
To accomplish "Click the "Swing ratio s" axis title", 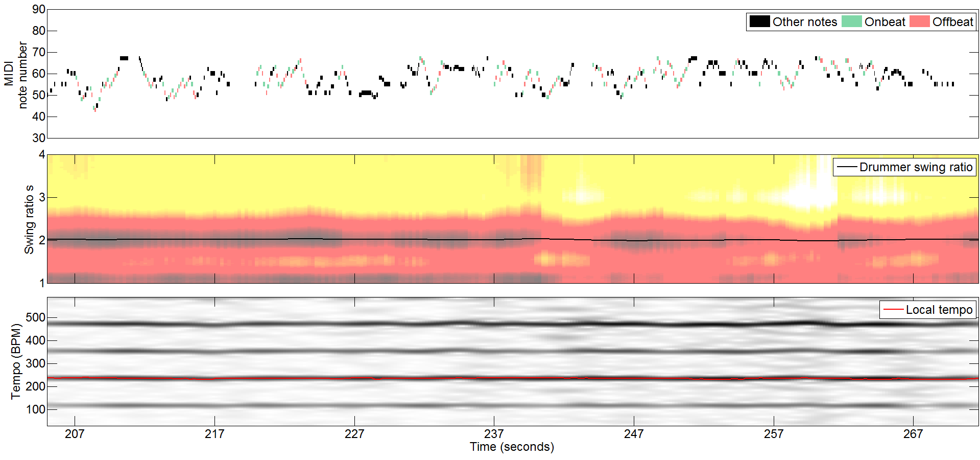I will tap(29, 219).
